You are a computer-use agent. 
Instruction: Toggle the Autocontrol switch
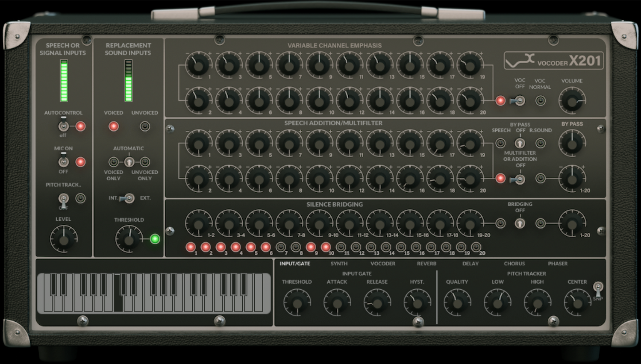click(x=63, y=126)
